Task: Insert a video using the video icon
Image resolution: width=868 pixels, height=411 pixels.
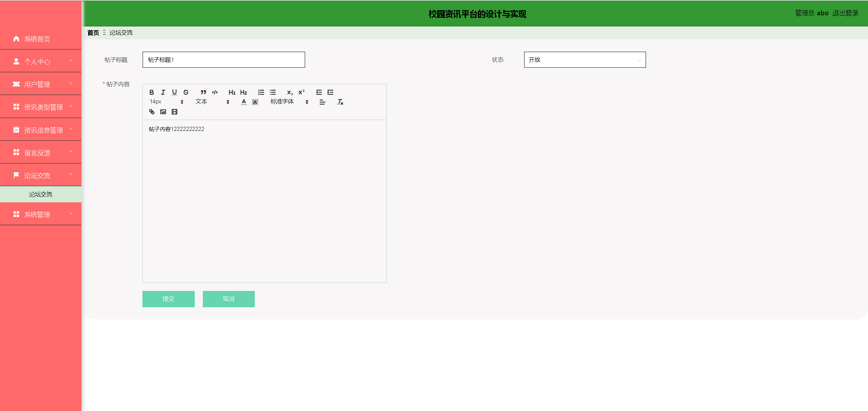Action: coord(174,111)
